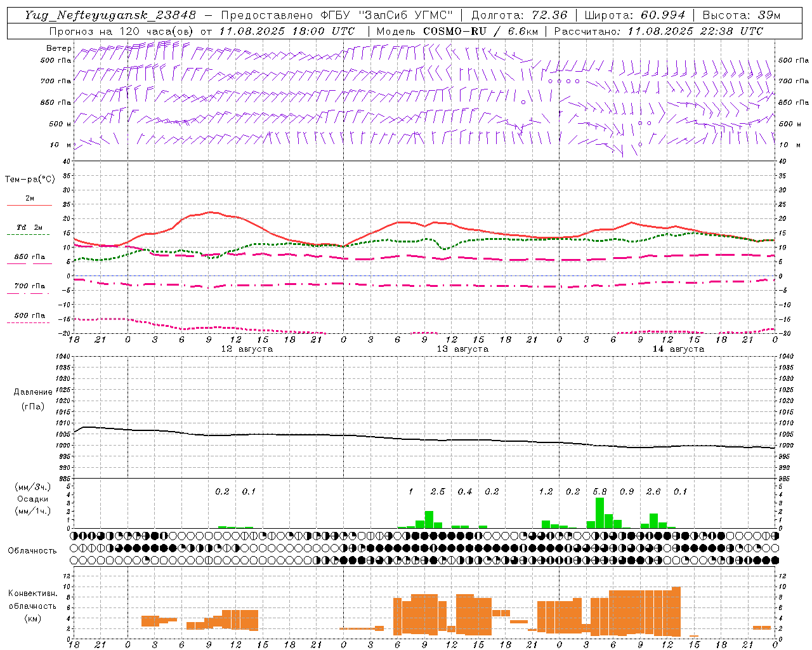This screenshot has width=812, height=650.
Task: Click the '12 августа' date label
Action: [x=247, y=349]
